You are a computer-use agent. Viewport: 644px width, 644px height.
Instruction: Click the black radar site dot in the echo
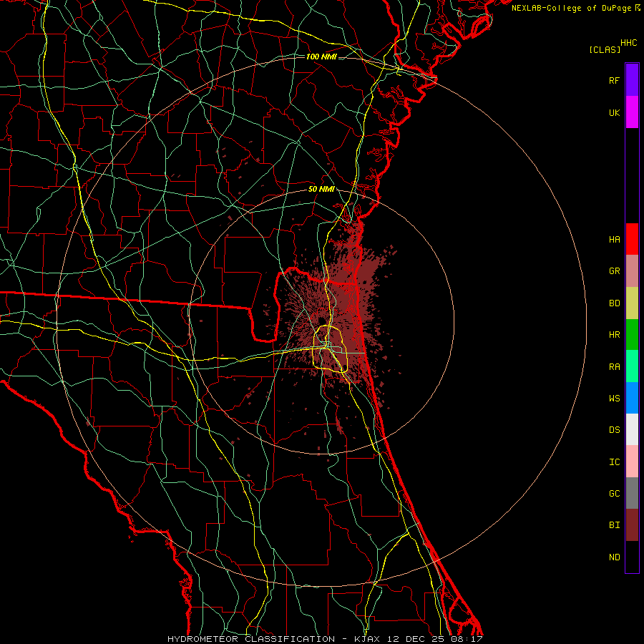(321, 321)
